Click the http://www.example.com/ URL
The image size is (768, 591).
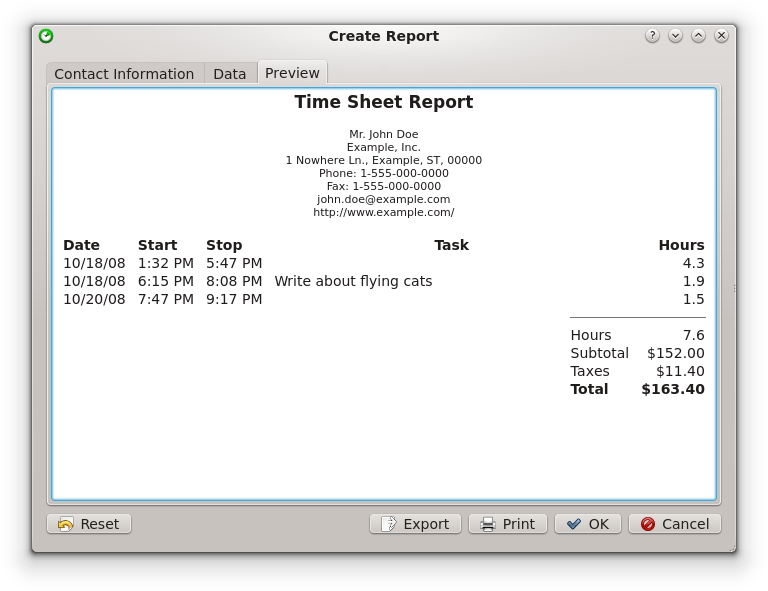pos(384,213)
